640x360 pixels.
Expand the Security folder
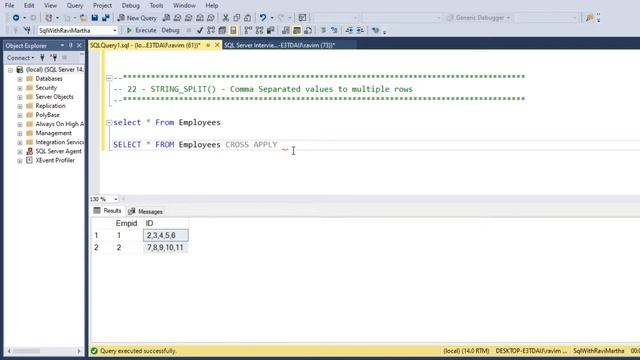[x=20, y=88]
